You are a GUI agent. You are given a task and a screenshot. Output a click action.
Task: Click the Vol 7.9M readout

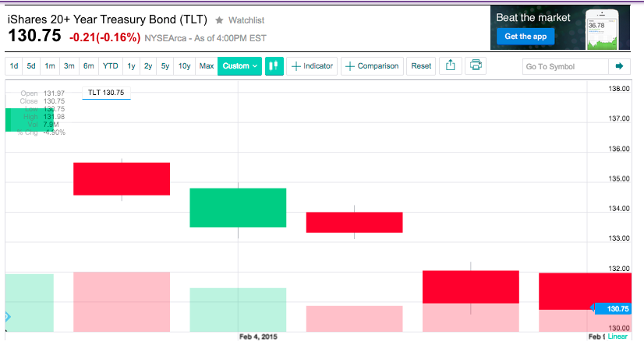(43, 125)
